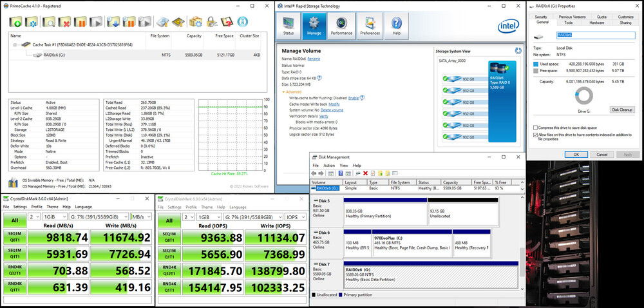Click PrimoCache resume defer-write icon with clock
Image resolution: width=644 pixels, height=308 pixels.
tap(144, 22)
